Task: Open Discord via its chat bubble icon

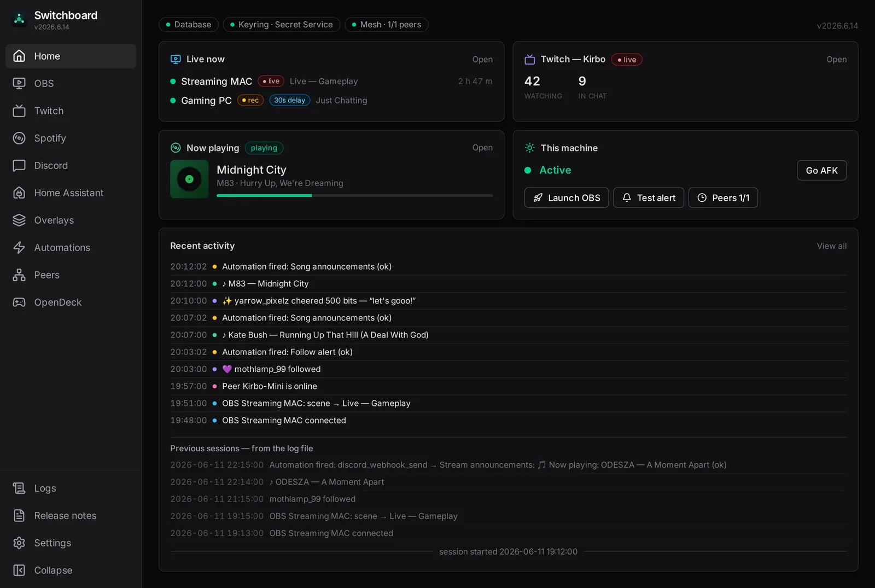Action: pyautogui.click(x=19, y=165)
